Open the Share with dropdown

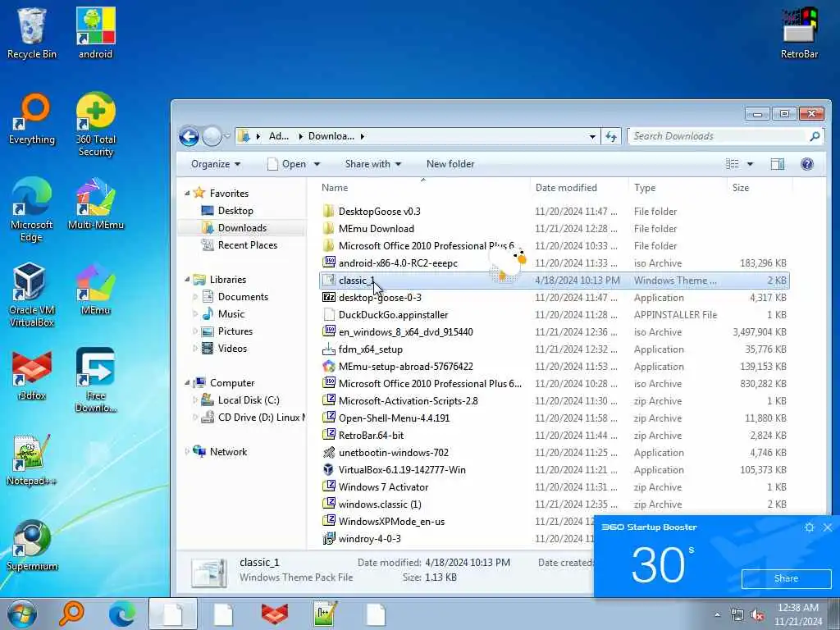click(373, 164)
